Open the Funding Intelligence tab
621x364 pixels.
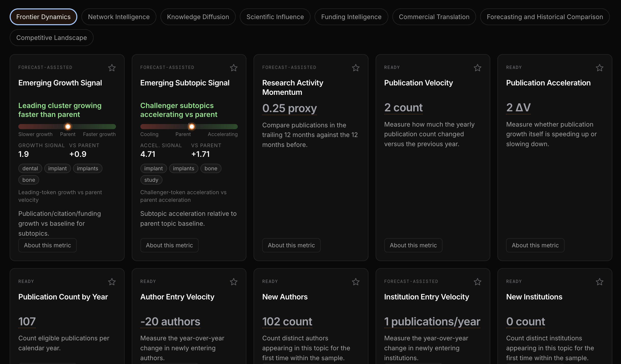351,17
